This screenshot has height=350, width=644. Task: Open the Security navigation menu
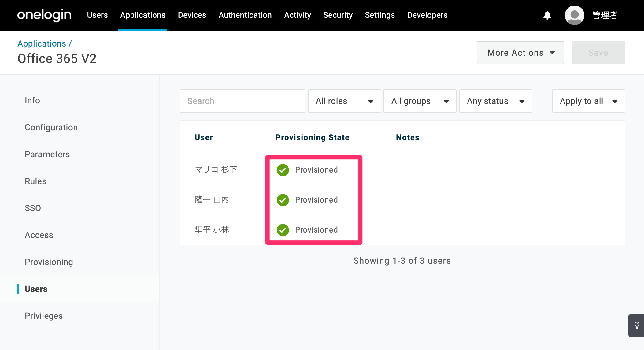[338, 15]
